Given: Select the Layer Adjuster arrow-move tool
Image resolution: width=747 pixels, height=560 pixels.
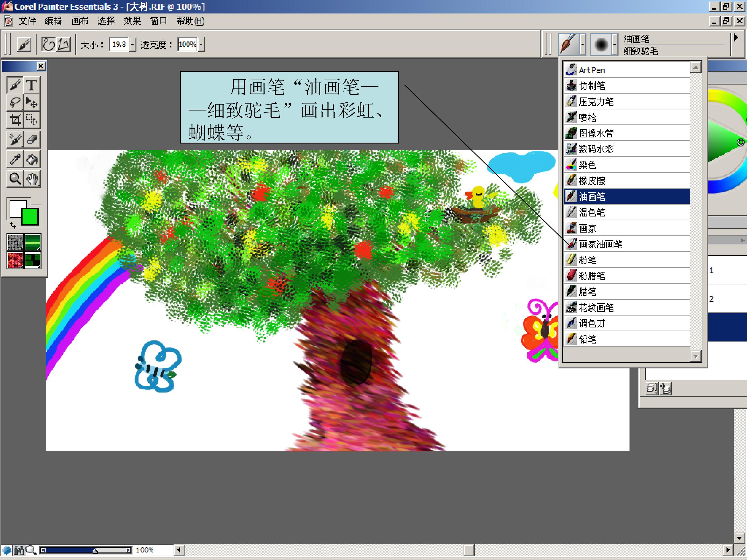Looking at the screenshot, I should (32, 103).
